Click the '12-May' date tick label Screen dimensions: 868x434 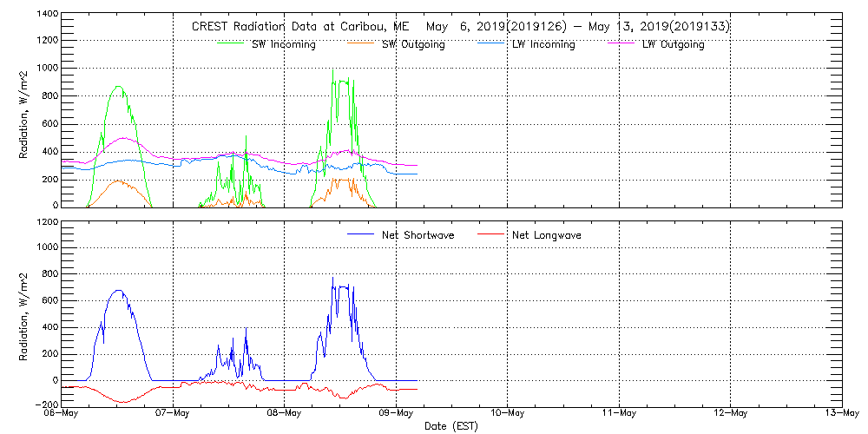[731, 413]
